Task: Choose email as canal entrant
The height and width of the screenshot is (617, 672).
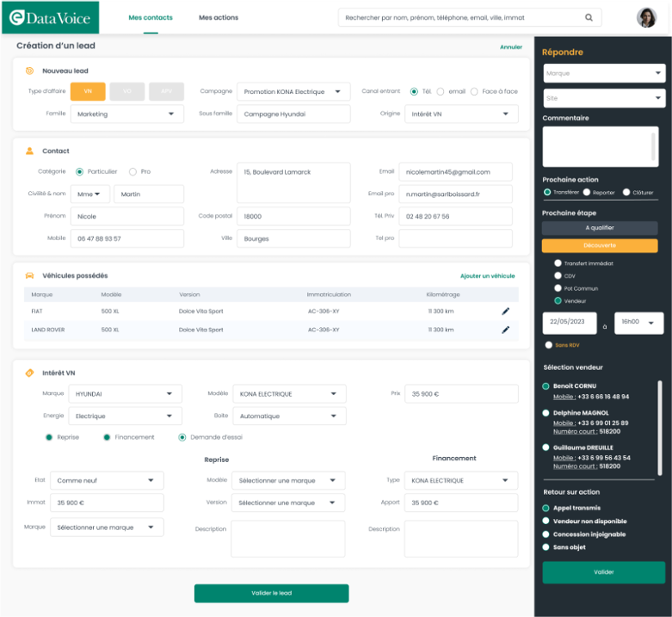Action: click(441, 91)
